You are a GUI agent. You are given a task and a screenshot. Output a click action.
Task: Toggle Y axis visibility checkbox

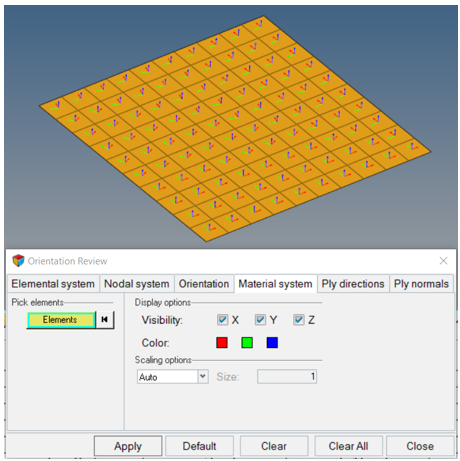[x=260, y=320]
